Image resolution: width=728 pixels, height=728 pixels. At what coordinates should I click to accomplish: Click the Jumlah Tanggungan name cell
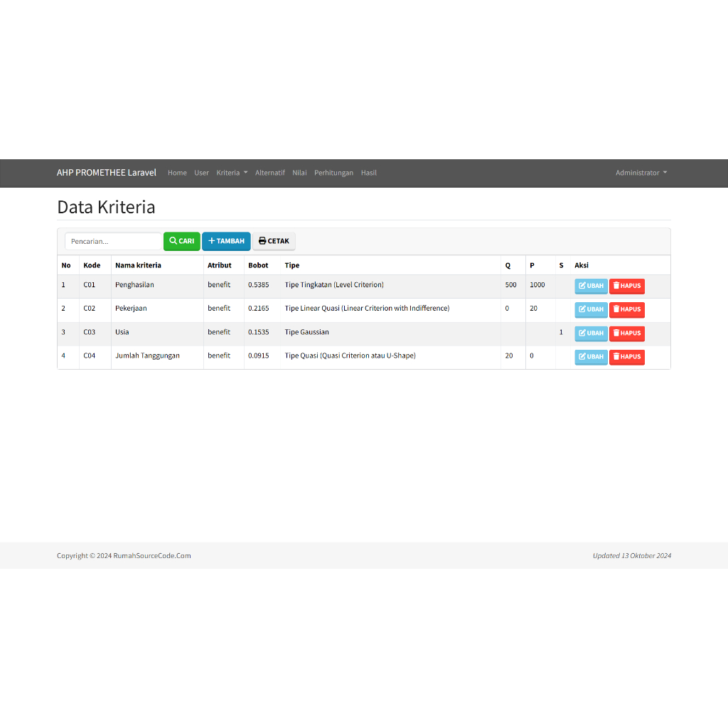[x=147, y=356]
